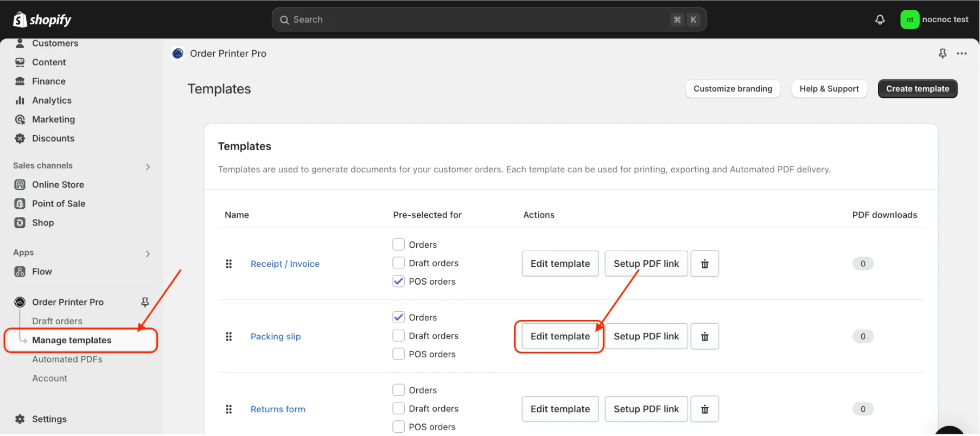Click Create template button
This screenshot has height=436, width=980.
pos(918,89)
